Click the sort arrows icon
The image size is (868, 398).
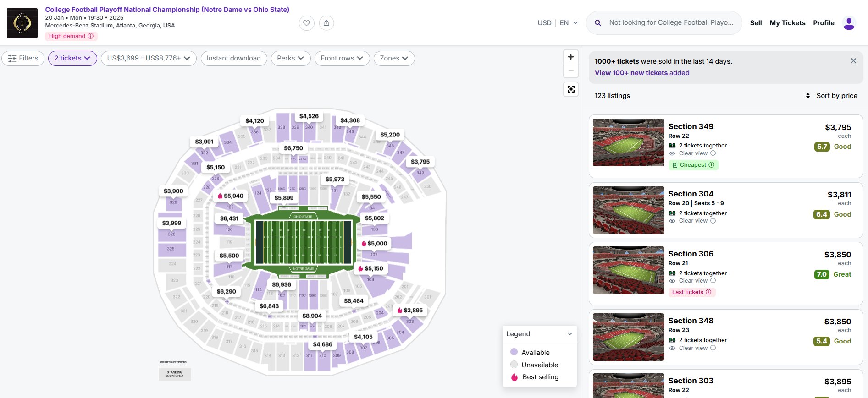tap(808, 96)
